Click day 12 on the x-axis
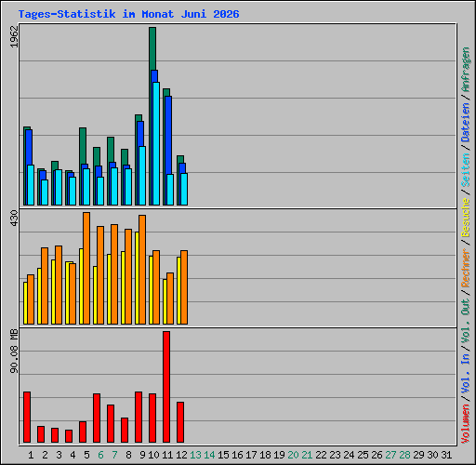This screenshot has height=465, width=476. point(181,455)
